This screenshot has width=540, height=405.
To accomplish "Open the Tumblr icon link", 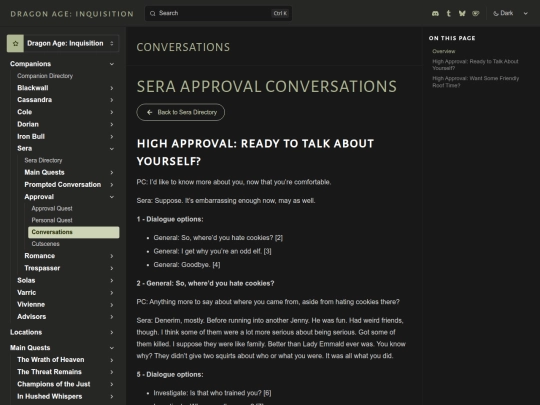I will pyautogui.click(x=448, y=13).
